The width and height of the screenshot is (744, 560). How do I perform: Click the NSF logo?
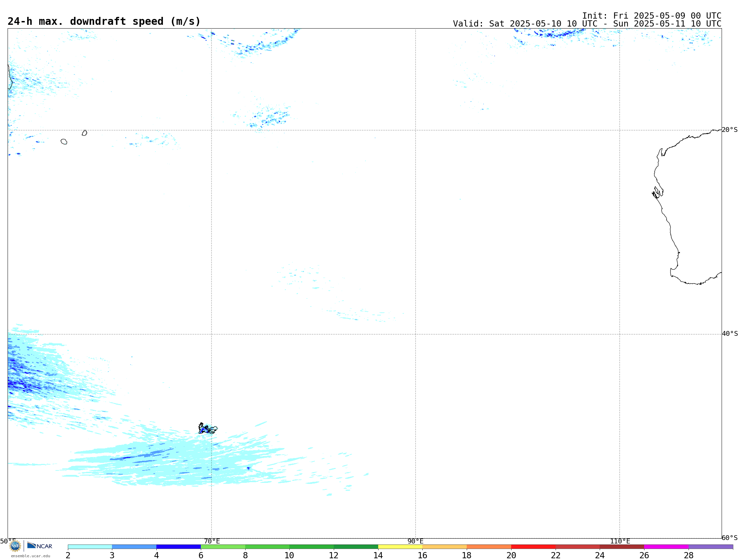[x=15, y=546]
